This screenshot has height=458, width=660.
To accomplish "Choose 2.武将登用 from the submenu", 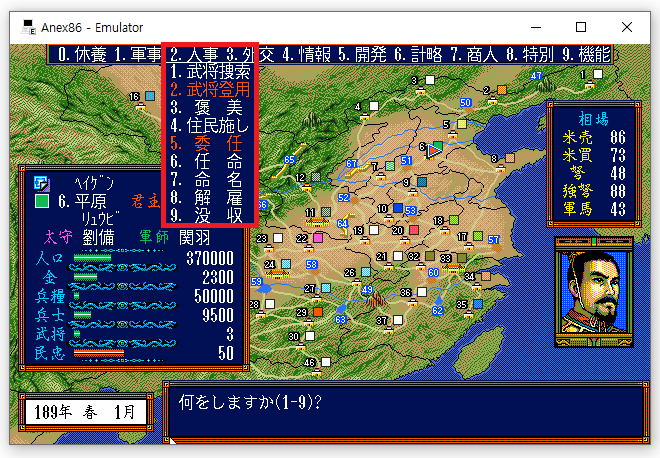I will pyautogui.click(x=210, y=89).
